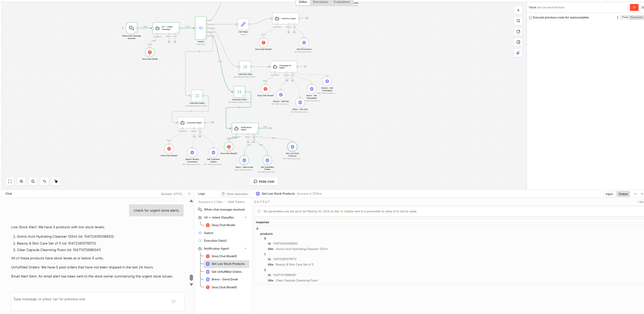Open the Evaluations tab
The width and height of the screenshot is (644, 314).
[x=342, y=2]
